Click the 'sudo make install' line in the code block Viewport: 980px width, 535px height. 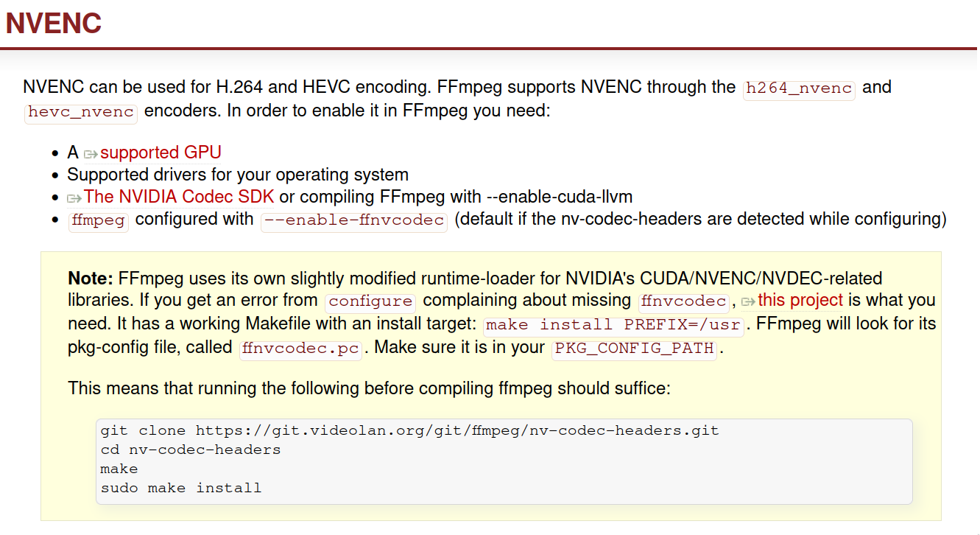pyautogui.click(x=181, y=488)
